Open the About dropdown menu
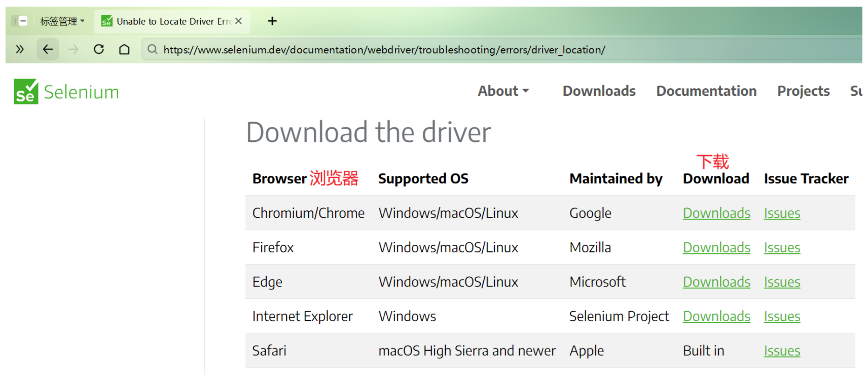The height and width of the screenshot is (375, 868). click(x=503, y=91)
